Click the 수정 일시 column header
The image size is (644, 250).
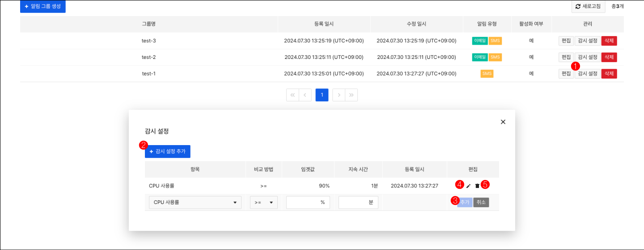417,24
